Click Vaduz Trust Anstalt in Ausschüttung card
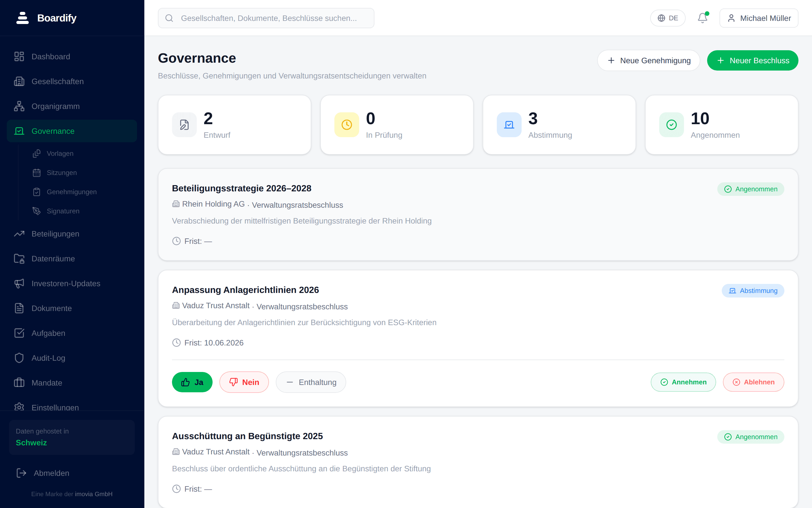This screenshot has width=812, height=508. [x=216, y=452]
